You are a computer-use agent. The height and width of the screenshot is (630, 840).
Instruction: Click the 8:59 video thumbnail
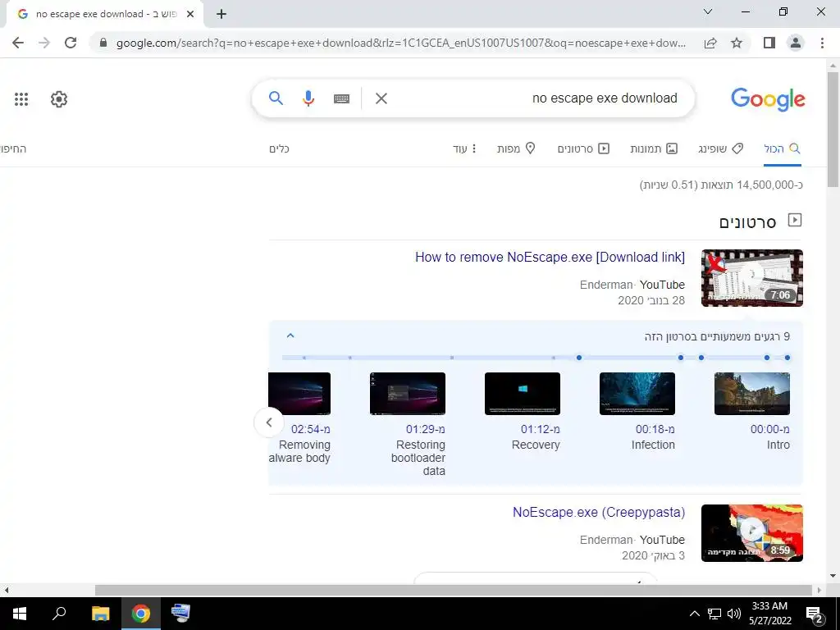751,533
